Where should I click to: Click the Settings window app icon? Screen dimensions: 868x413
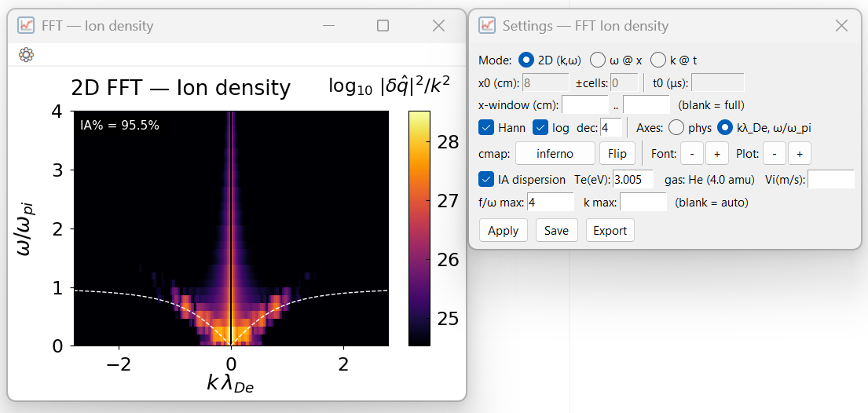point(487,25)
